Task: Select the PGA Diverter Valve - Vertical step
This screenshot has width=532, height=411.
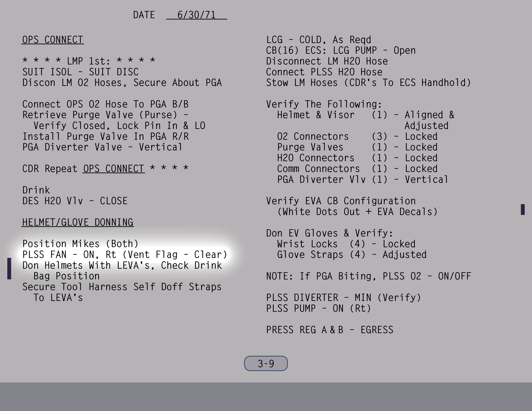Action: pyautogui.click(x=102, y=147)
